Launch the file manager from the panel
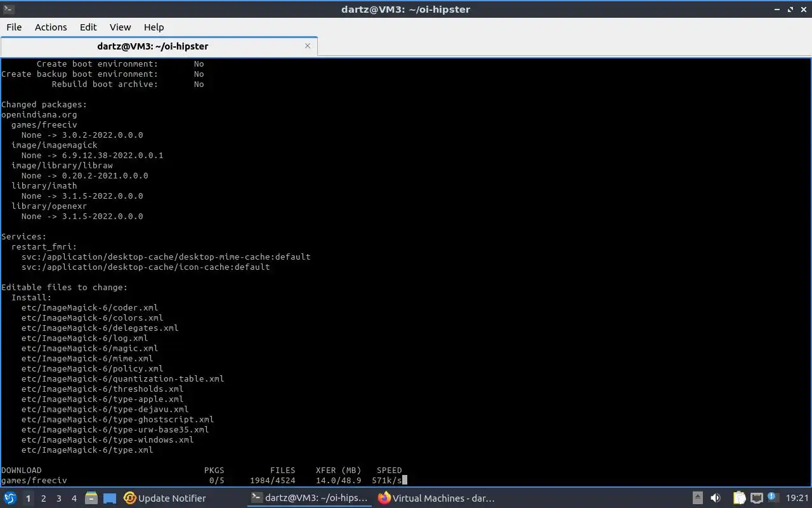The height and width of the screenshot is (508, 812). [x=91, y=498]
